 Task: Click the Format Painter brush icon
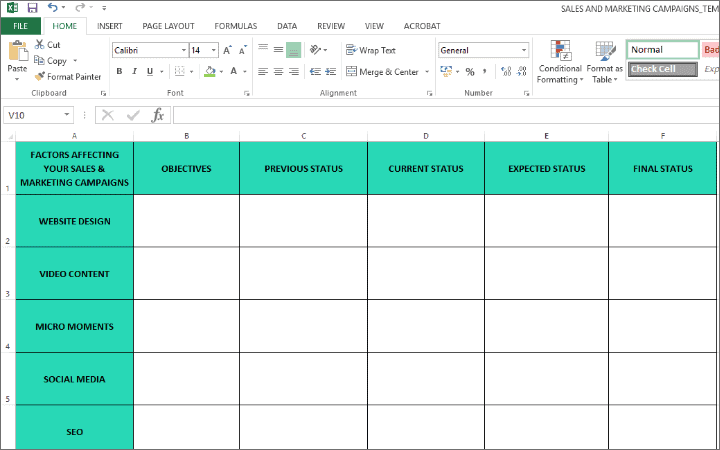40,76
